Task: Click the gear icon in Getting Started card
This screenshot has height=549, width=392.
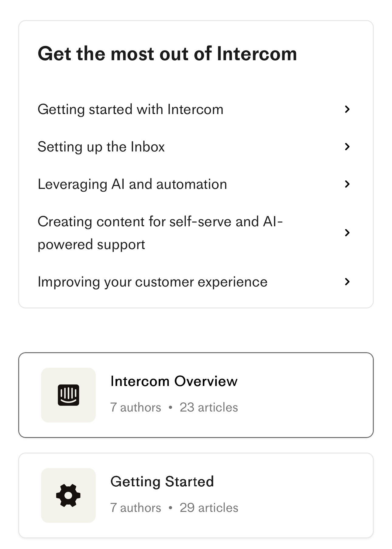Action: (68, 495)
